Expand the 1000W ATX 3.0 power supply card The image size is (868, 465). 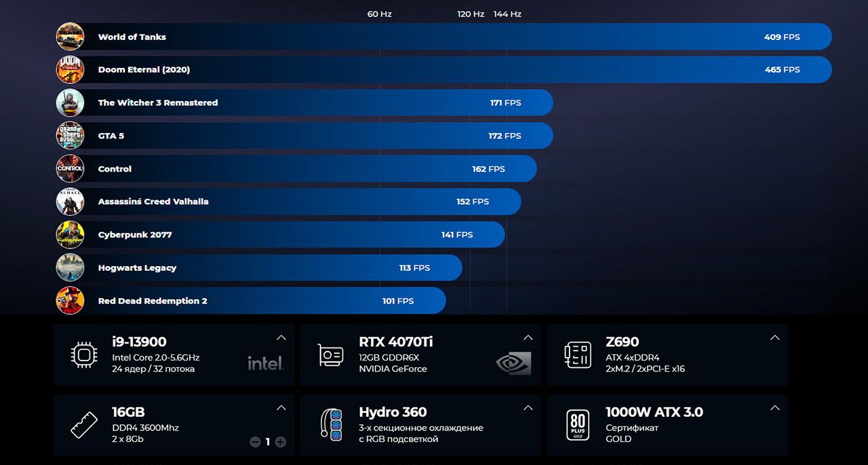(774, 408)
